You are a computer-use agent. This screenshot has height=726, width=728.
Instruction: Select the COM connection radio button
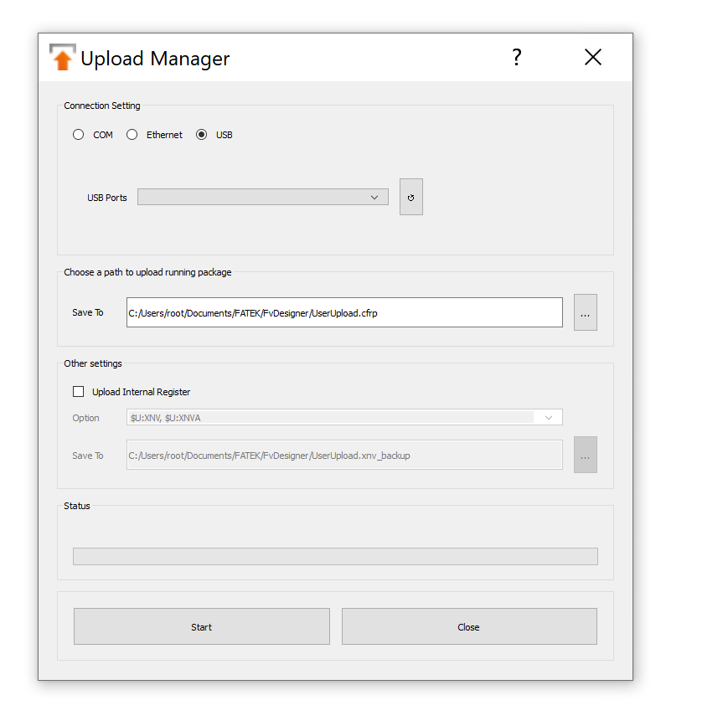click(x=79, y=135)
